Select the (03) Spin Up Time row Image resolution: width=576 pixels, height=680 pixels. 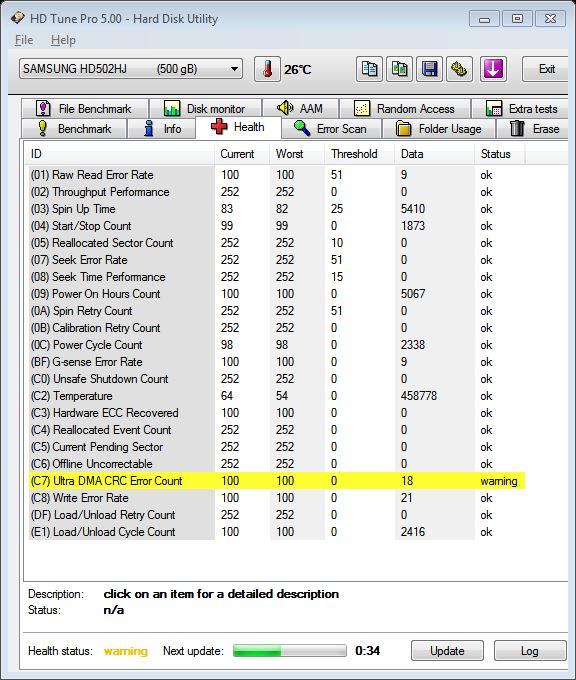277,209
